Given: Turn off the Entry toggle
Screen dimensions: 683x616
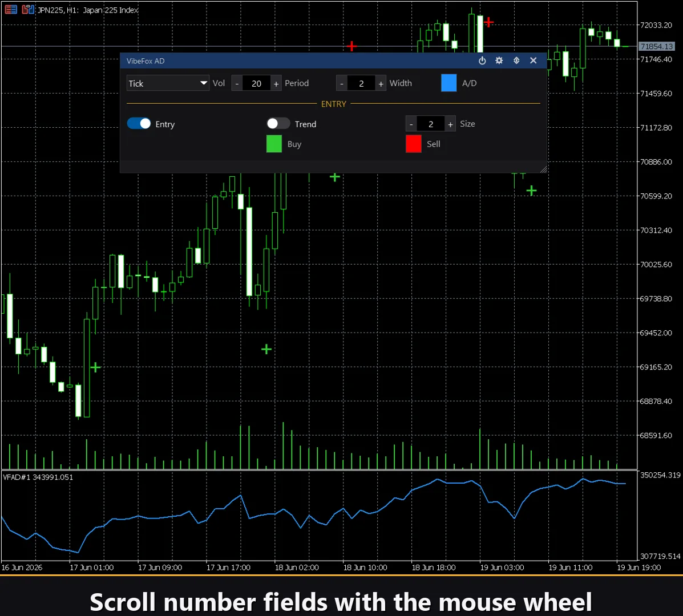Looking at the screenshot, I should click(139, 124).
